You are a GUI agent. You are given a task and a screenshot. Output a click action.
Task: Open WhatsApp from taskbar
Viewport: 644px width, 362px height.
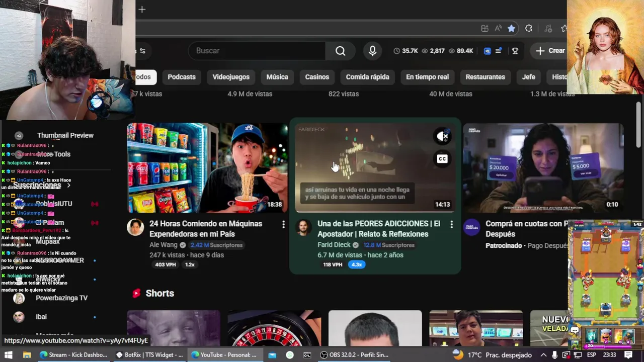pyautogui.click(x=290, y=355)
